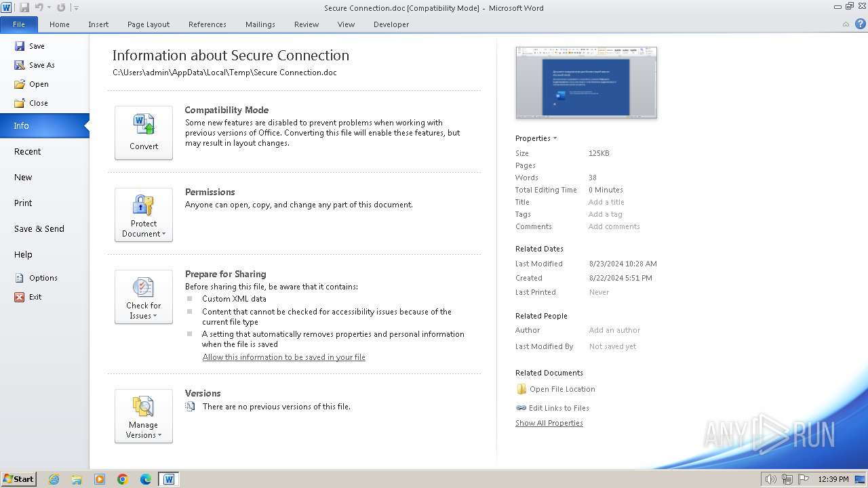Click Add a tag field
The height and width of the screenshot is (488, 868).
pyautogui.click(x=605, y=214)
